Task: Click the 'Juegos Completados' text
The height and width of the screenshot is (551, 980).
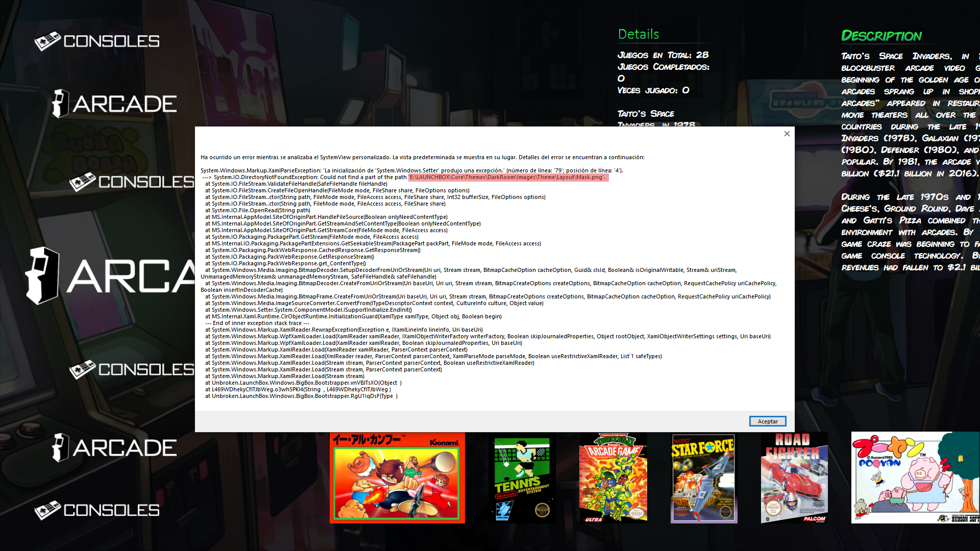Action: [664, 67]
